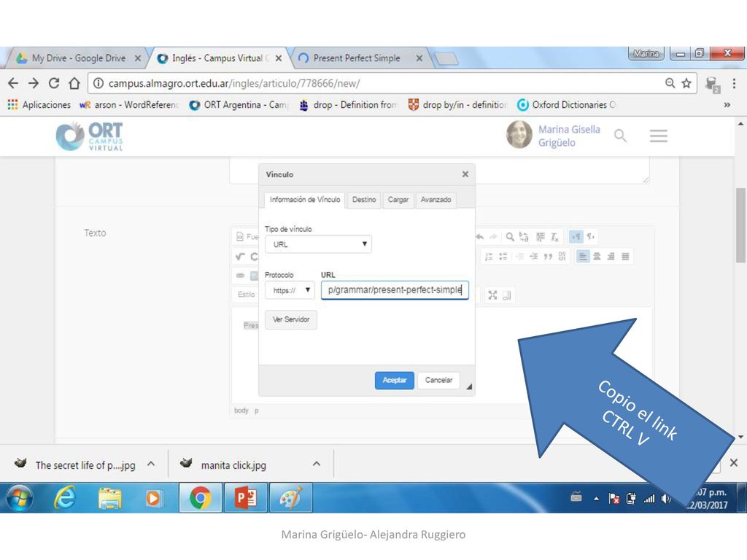Screen dimensions: 747x560
Task: Click the editor Find magnifier icon
Action: (510, 237)
